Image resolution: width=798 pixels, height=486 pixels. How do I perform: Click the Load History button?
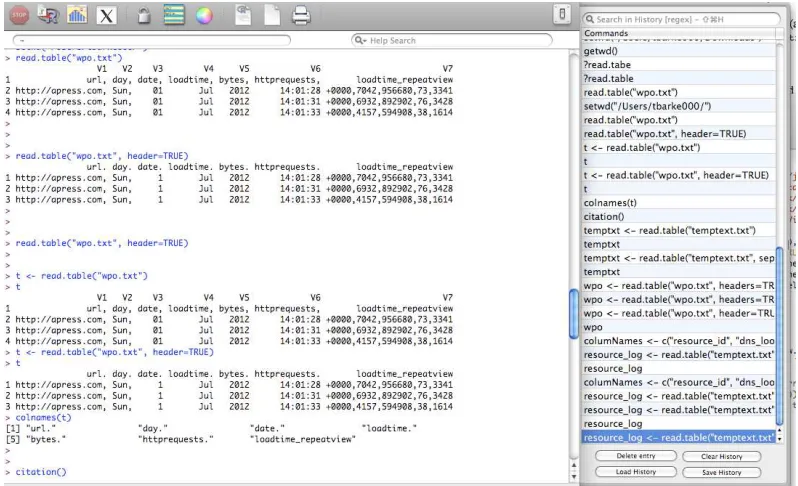636,472
